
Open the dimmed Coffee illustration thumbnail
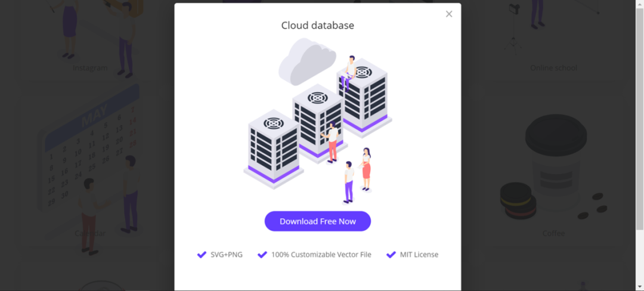(553, 172)
